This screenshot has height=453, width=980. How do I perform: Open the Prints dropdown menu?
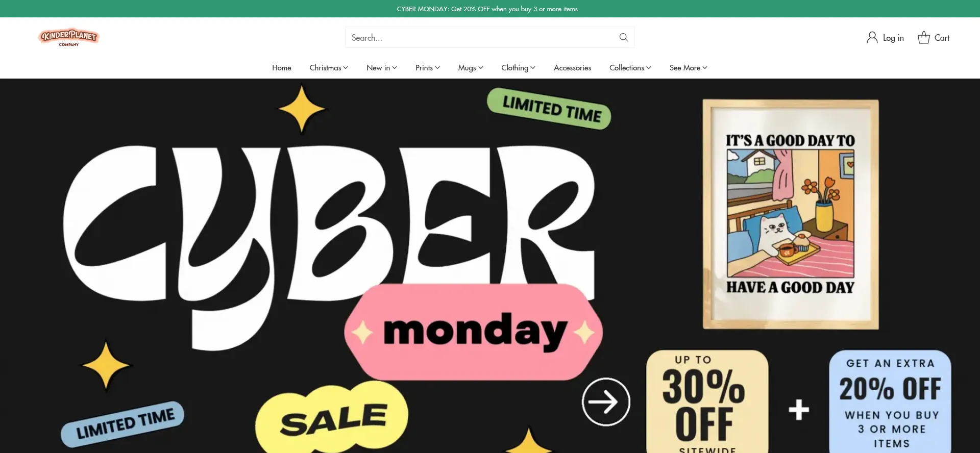point(427,67)
